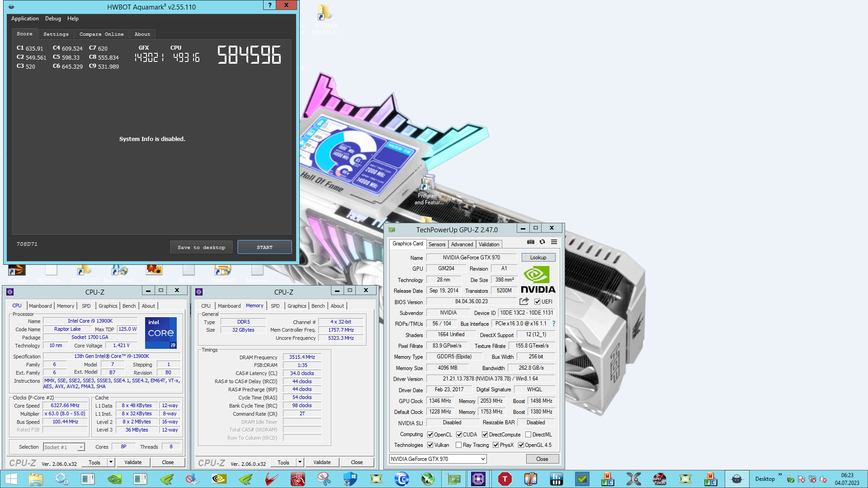
Task: Click the Windows Defender shield taskbar icon
Action: point(350,479)
